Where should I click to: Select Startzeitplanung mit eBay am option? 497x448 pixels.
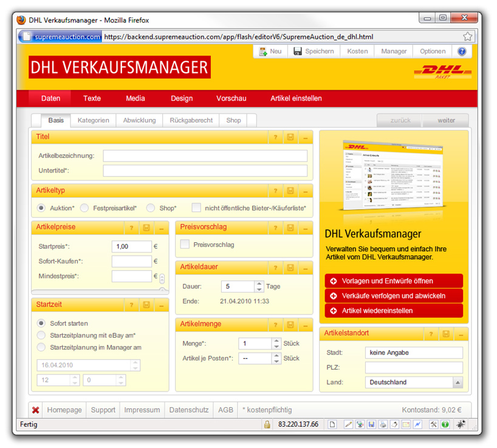point(41,335)
